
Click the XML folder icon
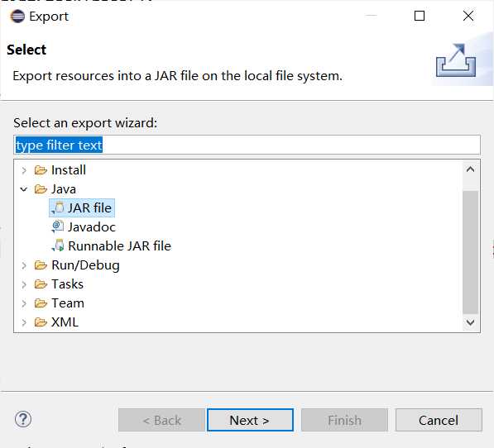[x=41, y=322]
